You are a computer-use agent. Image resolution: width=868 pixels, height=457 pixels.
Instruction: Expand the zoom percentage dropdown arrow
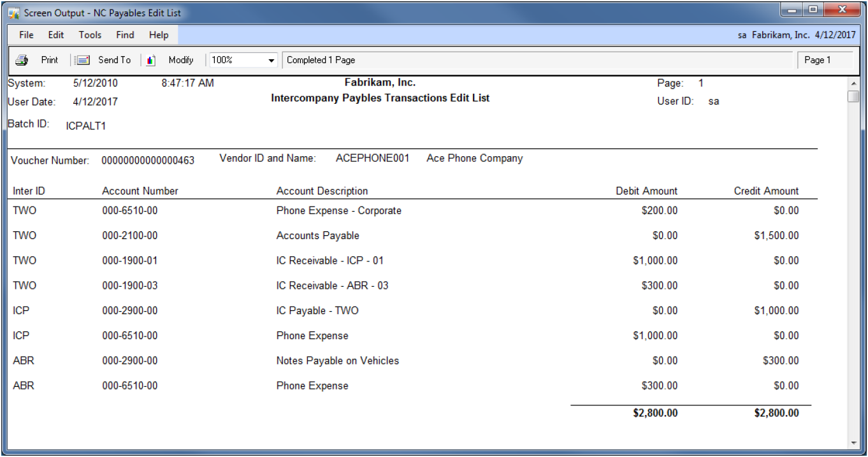click(x=271, y=61)
